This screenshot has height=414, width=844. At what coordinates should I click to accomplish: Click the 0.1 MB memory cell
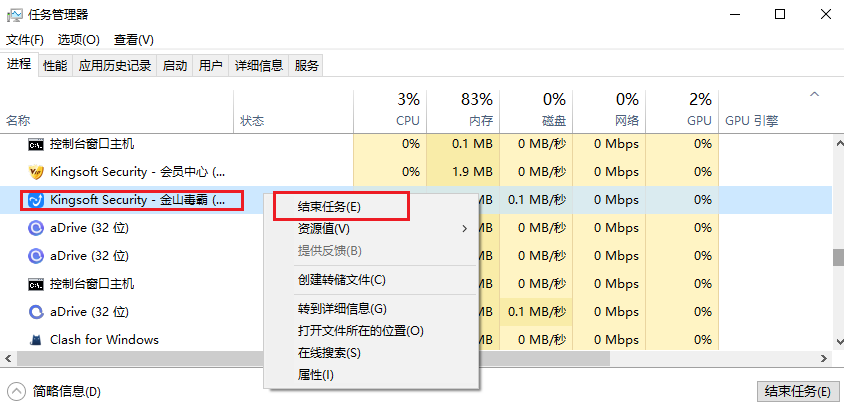pos(463,144)
